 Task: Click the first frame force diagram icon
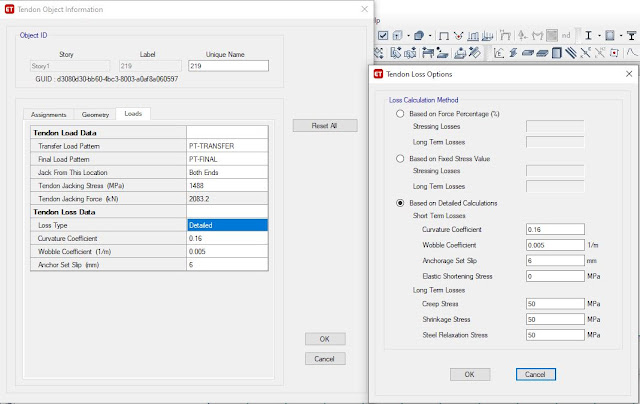(473, 36)
